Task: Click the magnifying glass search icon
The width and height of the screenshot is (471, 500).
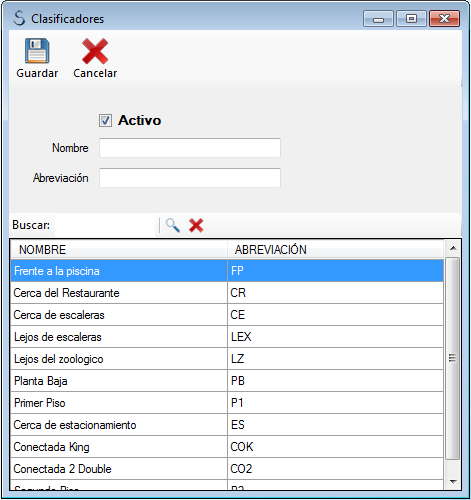Action: pyautogui.click(x=173, y=226)
